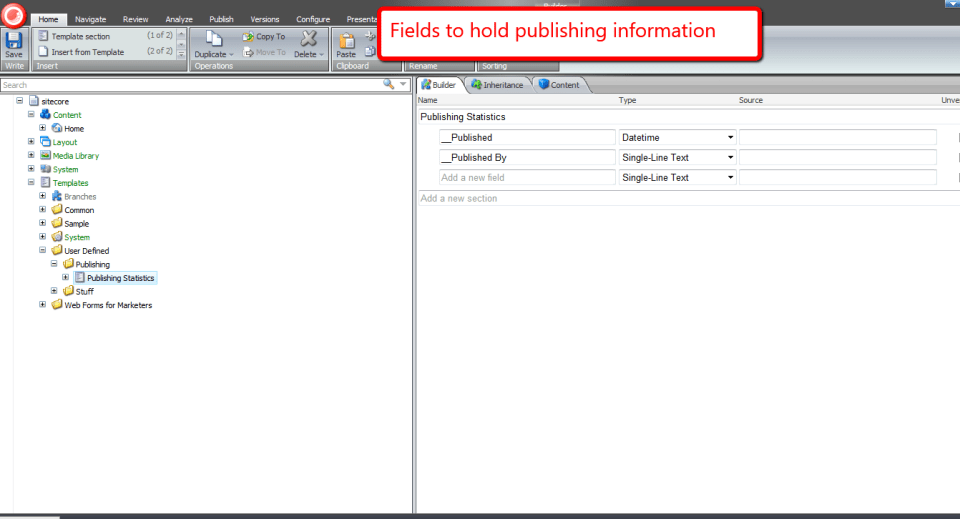This screenshot has height=519, width=960.
Task: Open the __Published By type dropdown
Action: pos(730,158)
